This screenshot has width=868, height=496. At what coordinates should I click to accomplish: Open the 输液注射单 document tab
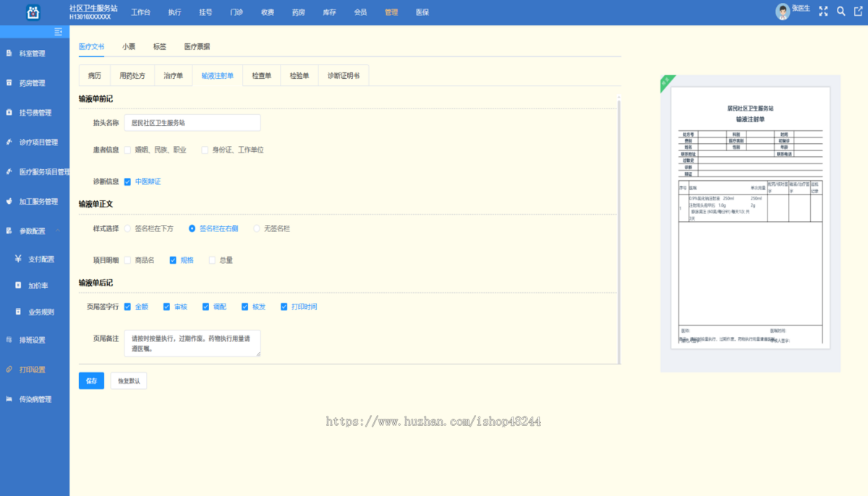click(x=218, y=76)
